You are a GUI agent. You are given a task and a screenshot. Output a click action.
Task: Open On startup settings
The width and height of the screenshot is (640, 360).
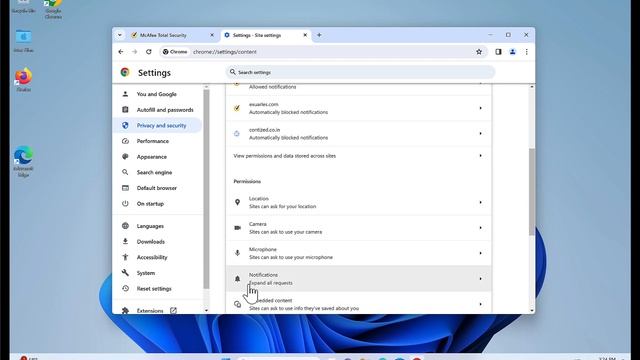(x=157, y=204)
